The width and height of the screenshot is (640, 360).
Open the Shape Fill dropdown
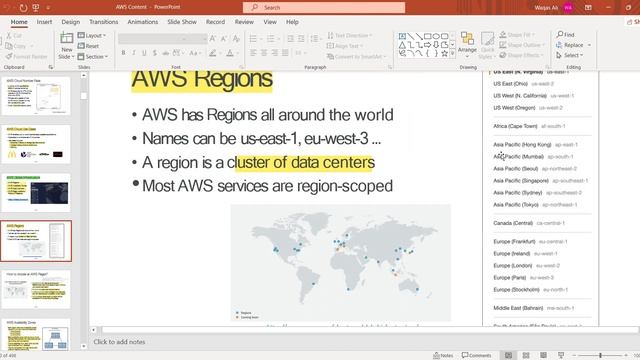click(x=517, y=35)
